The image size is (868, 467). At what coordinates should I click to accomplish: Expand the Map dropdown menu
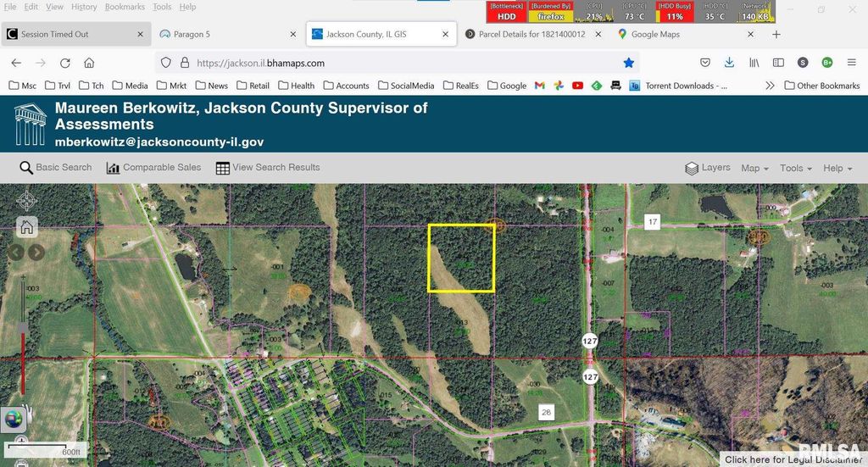(754, 168)
